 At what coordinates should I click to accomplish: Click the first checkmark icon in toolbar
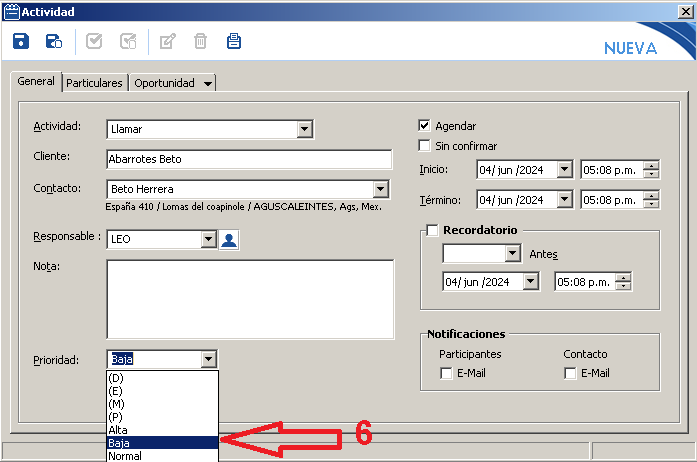click(95, 41)
